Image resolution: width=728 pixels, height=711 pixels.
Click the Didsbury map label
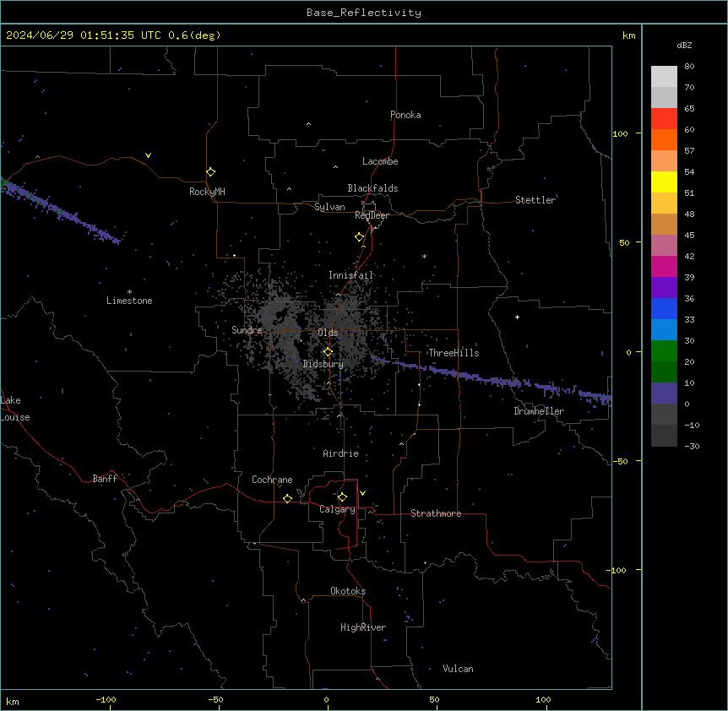(x=323, y=364)
